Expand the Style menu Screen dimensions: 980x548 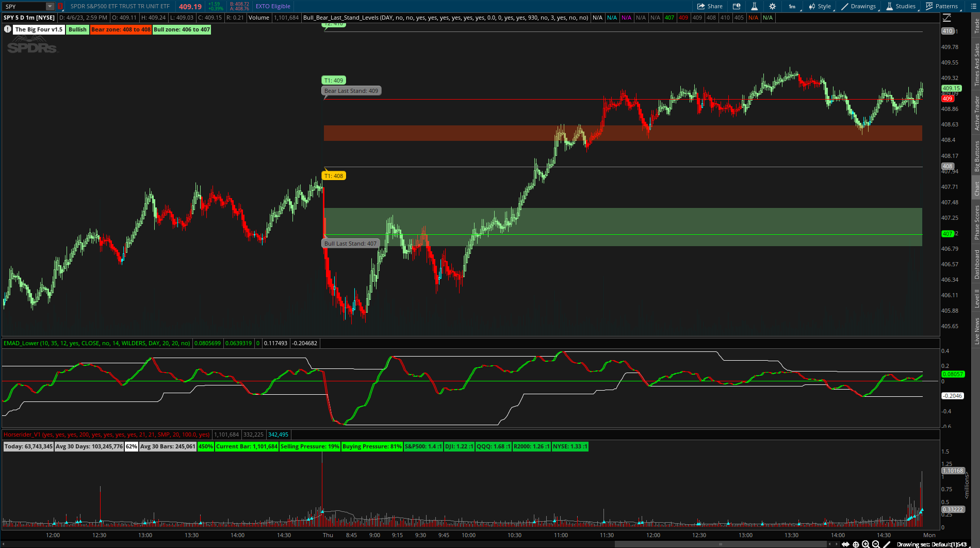point(820,6)
